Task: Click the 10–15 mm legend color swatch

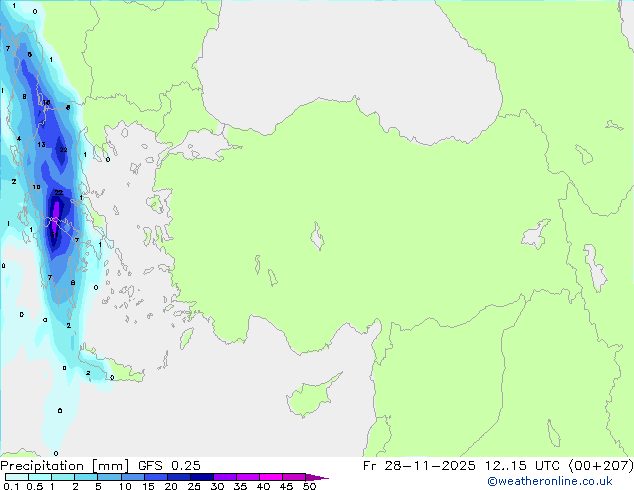Action: tap(132, 477)
